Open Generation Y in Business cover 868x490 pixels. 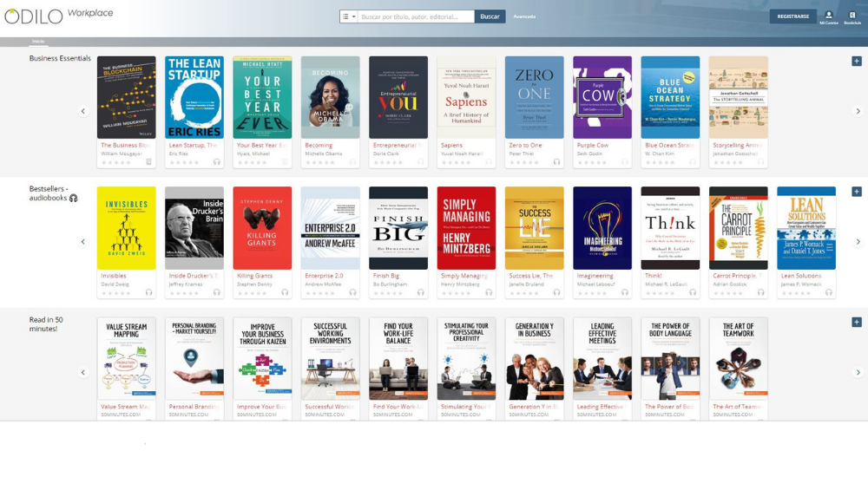534,358
